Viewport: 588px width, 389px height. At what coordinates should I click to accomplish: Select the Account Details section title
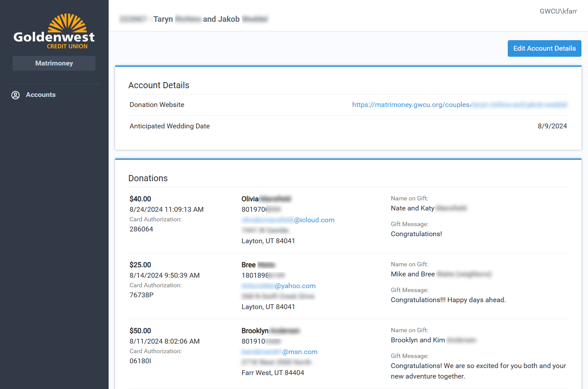(159, 85)
